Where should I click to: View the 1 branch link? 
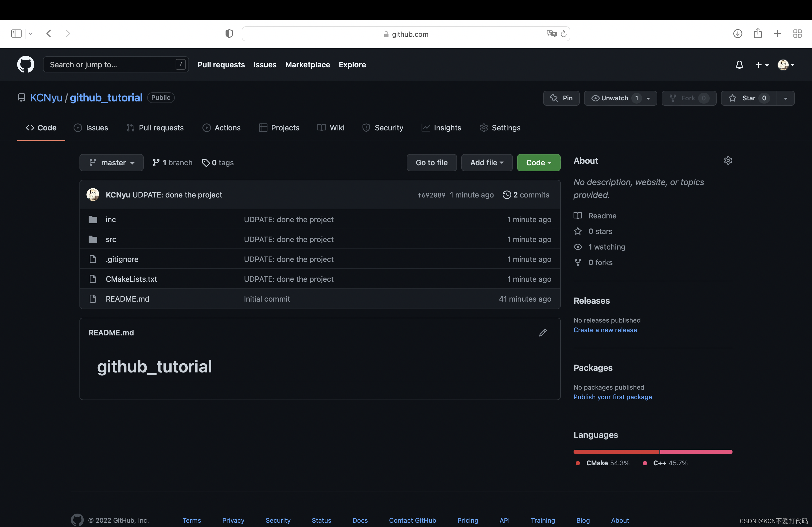(172, 163)
